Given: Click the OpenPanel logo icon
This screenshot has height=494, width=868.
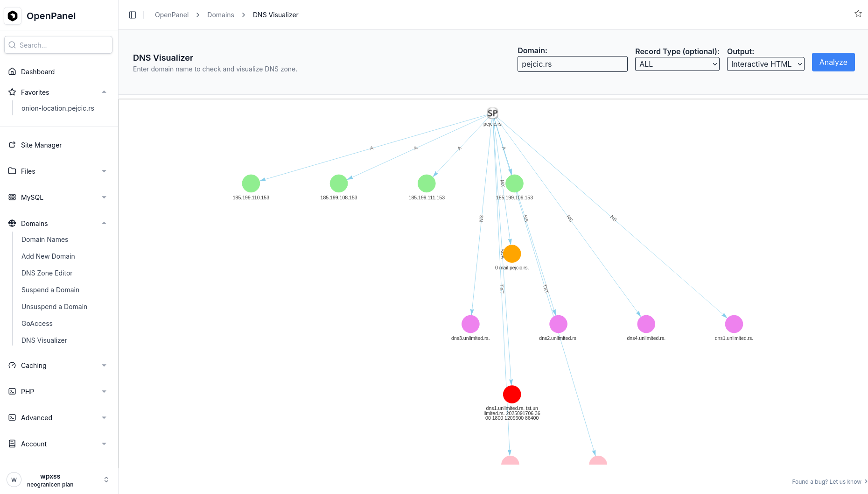Looking at the screenshot, I should click(13, 15).
